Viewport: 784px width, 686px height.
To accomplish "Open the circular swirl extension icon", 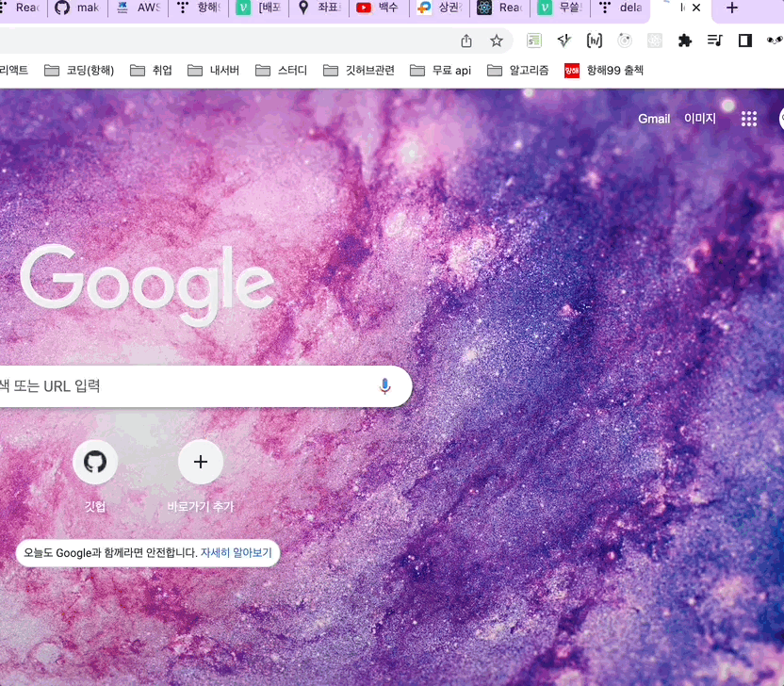I will point(625,41).
